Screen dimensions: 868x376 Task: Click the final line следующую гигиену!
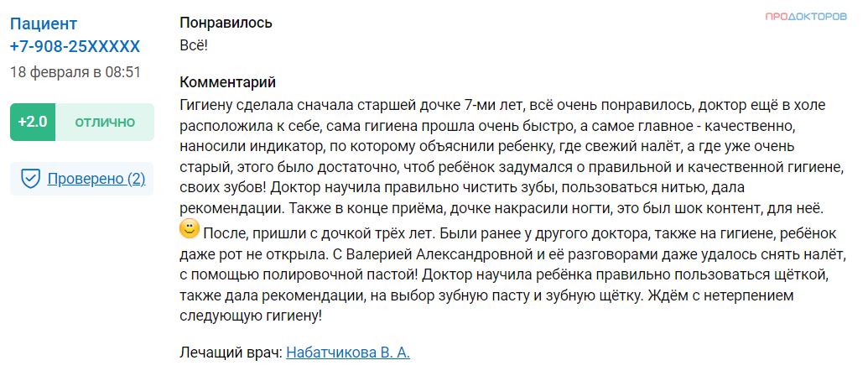251,316
